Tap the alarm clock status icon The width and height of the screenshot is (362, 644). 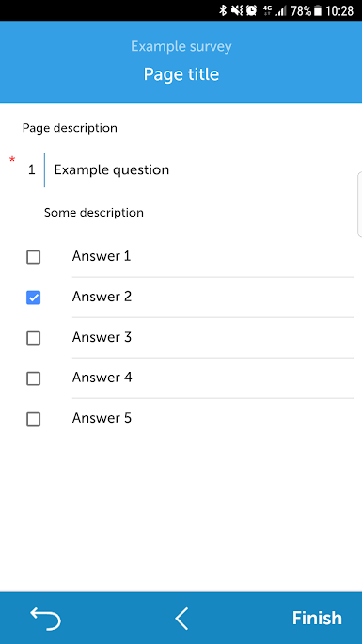pos(251,10)
